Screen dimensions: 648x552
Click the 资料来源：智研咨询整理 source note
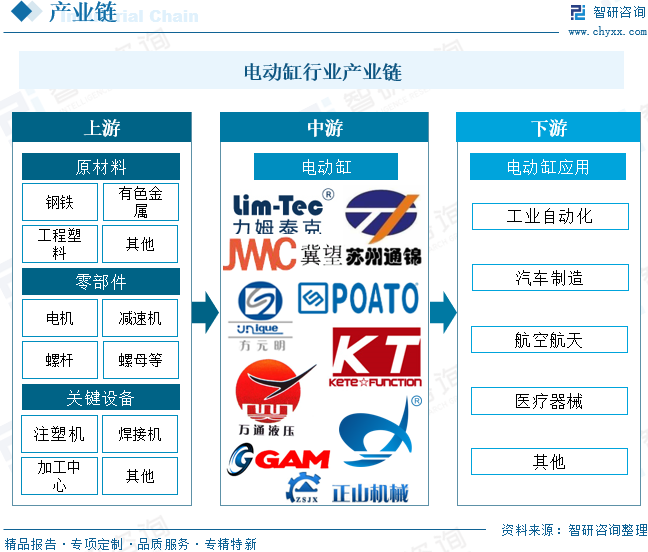click(x=574, y=530)
